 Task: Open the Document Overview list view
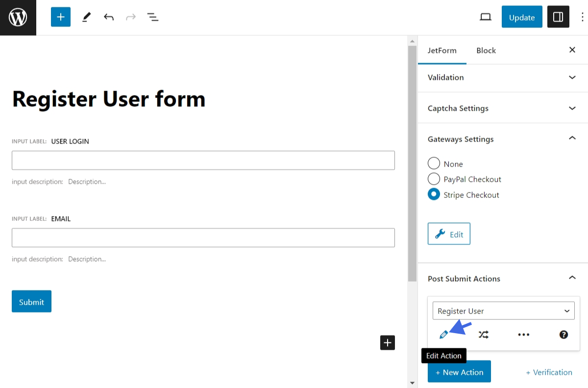[x=153, y=17]
